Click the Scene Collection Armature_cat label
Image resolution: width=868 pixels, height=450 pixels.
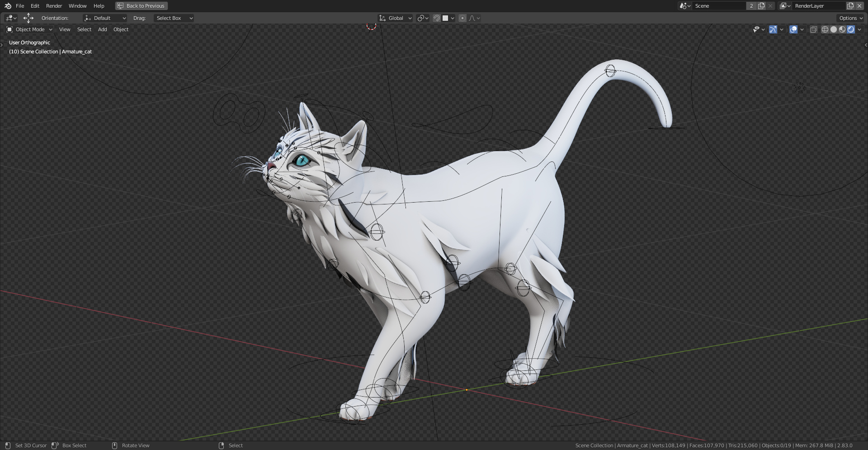(x=50, y=52)
